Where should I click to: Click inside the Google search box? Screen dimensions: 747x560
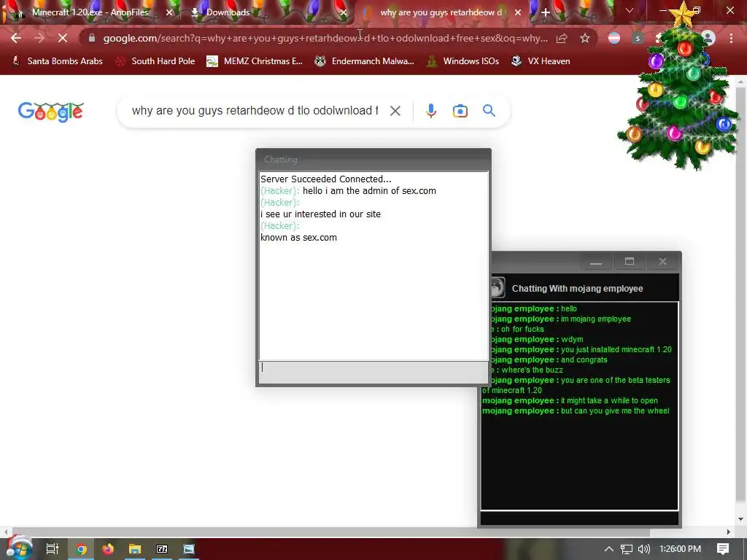point(255,111)
